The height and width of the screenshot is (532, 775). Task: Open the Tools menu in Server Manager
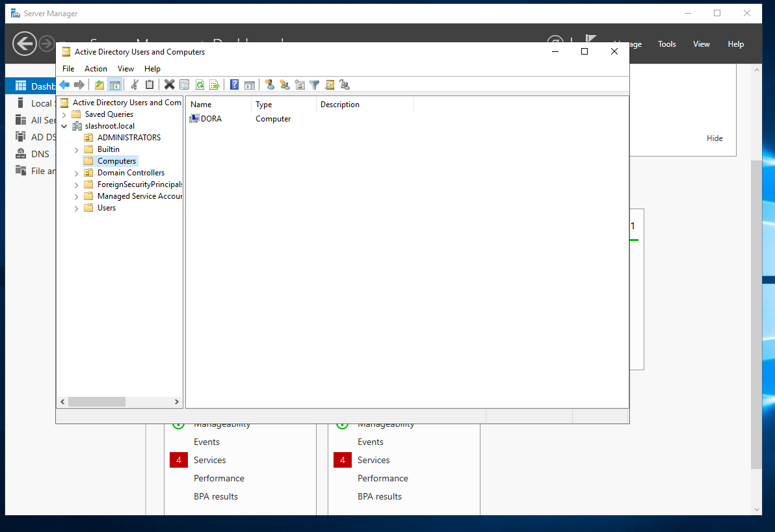666,44
